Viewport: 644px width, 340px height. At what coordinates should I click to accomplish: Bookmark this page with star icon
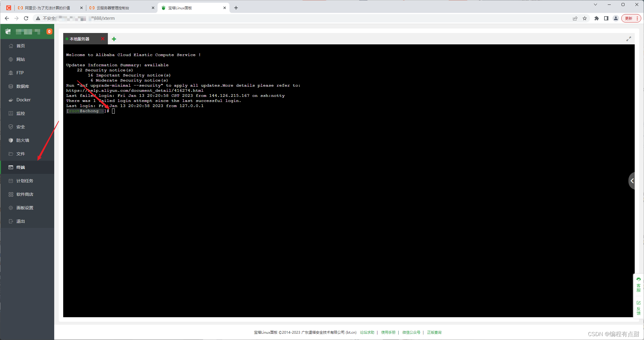coord(585,18)
